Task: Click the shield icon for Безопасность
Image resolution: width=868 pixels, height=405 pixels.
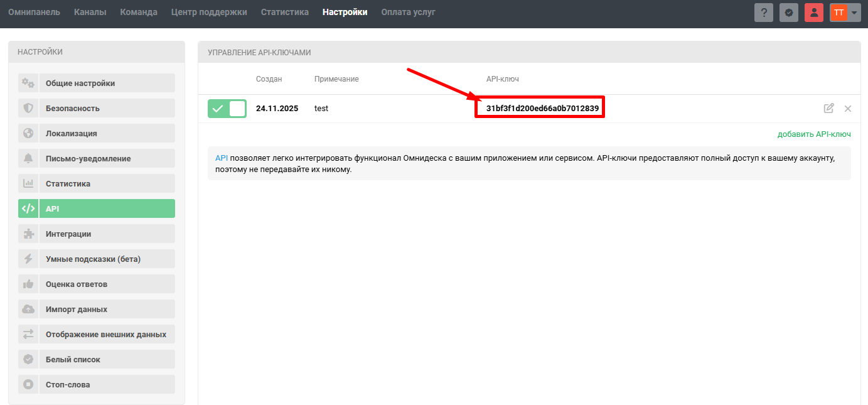Action: (x=28, y=108)
